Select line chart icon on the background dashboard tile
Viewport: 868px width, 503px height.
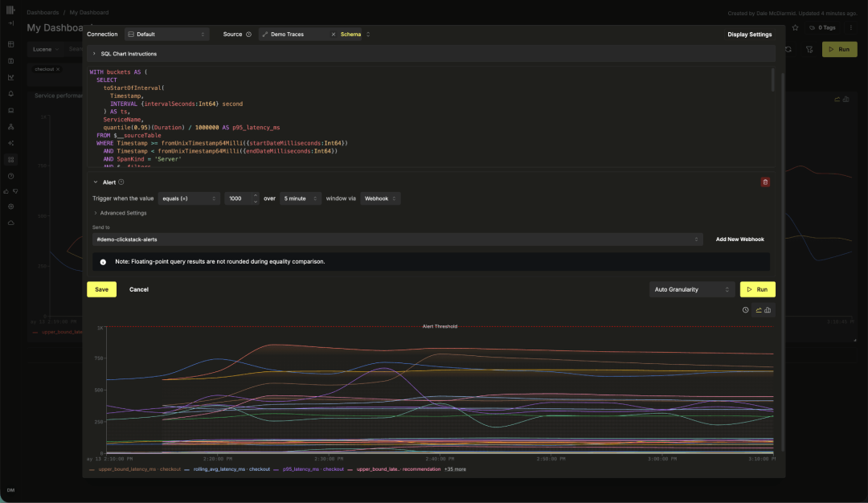tap(837, 100)
